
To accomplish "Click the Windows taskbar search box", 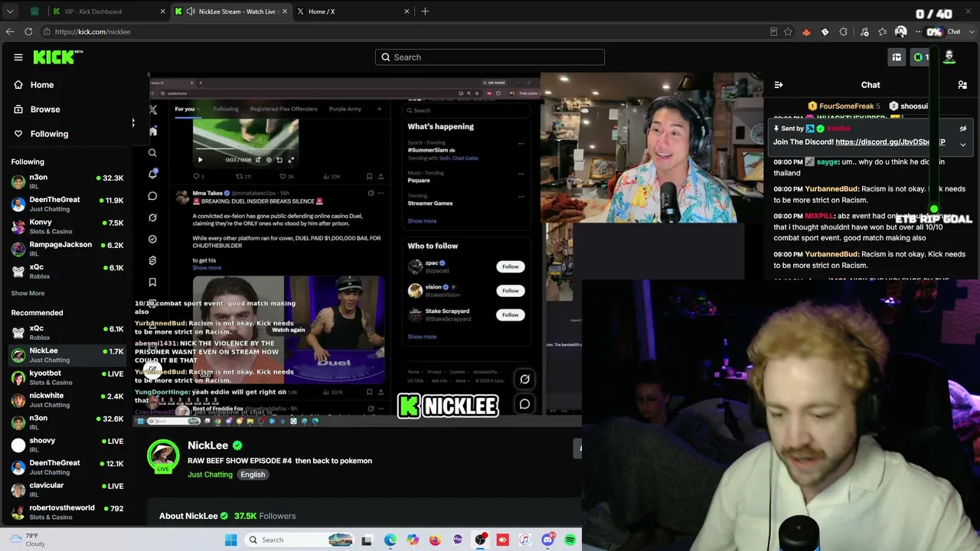I will pyautogui.click(x=300, y=540).
